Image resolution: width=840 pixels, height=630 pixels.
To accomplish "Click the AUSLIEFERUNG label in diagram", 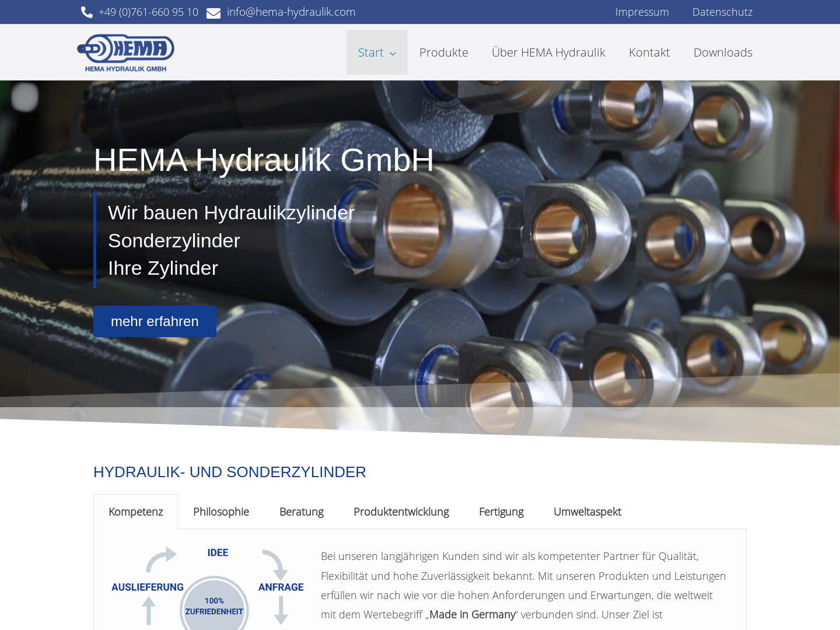I will (x=148, y=587).
